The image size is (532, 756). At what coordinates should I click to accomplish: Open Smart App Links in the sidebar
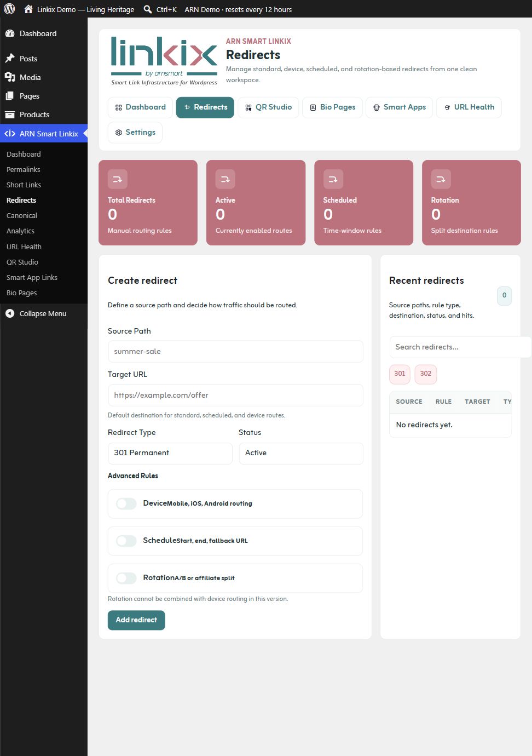coord(32,277)
